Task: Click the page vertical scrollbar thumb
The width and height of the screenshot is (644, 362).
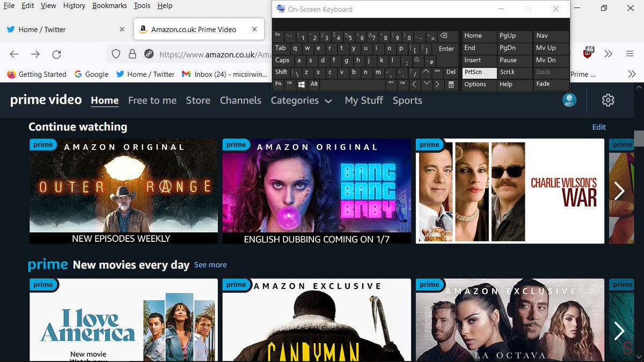Action: coord(639,138)
